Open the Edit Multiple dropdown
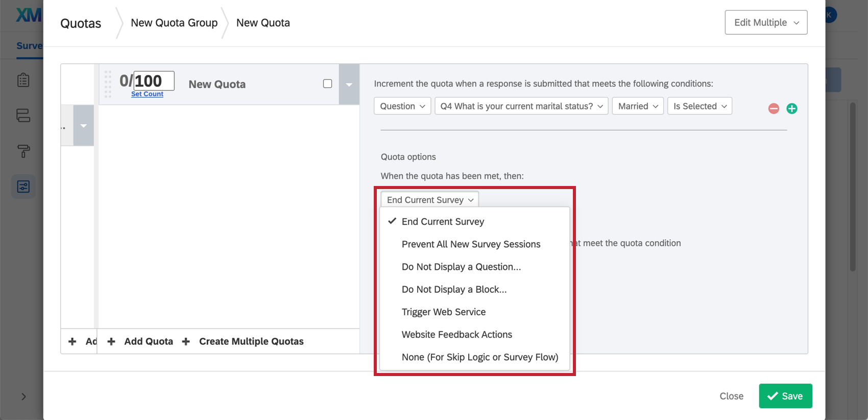 pos(765,22)
